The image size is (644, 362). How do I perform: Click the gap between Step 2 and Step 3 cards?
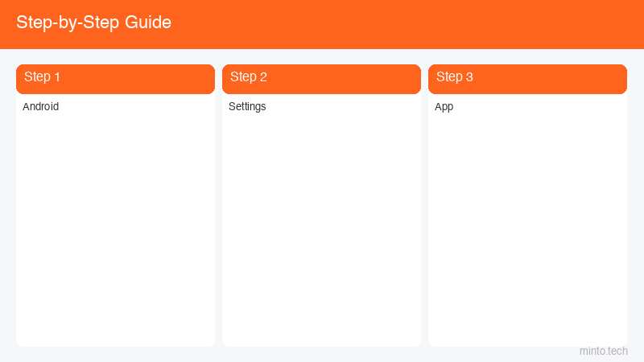click(x=425, y=205)
